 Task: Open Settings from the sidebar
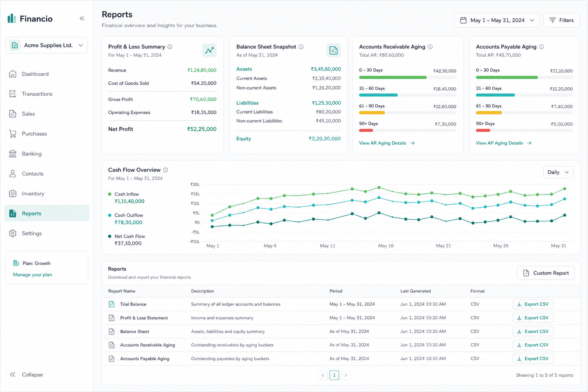47,233
